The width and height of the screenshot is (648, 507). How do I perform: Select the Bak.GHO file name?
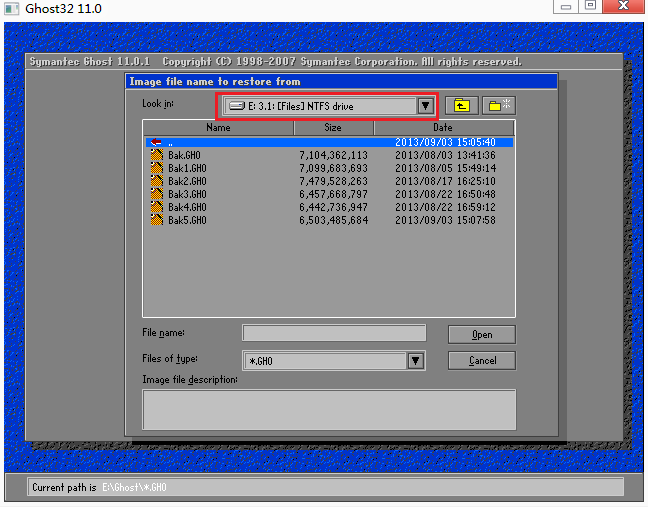(184, 155)
